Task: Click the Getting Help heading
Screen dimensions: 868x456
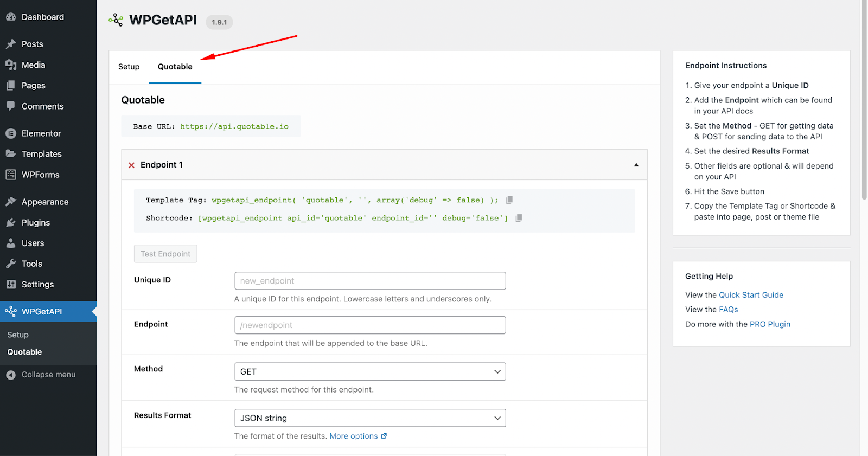Action: [x=709, y=276]
